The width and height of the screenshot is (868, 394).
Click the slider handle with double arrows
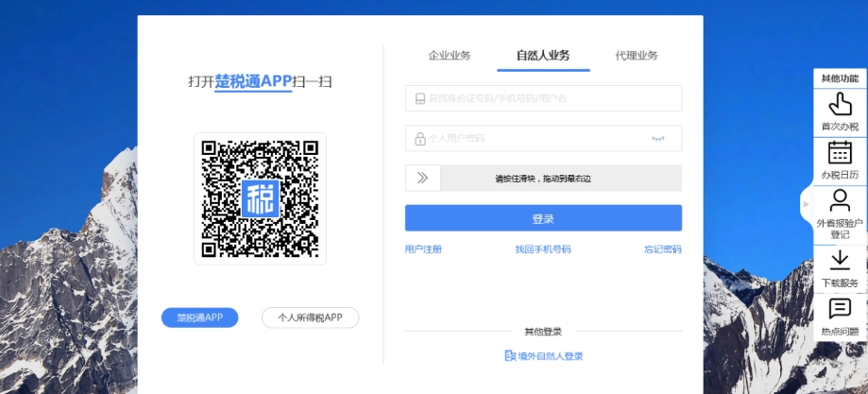coord(423,178)
